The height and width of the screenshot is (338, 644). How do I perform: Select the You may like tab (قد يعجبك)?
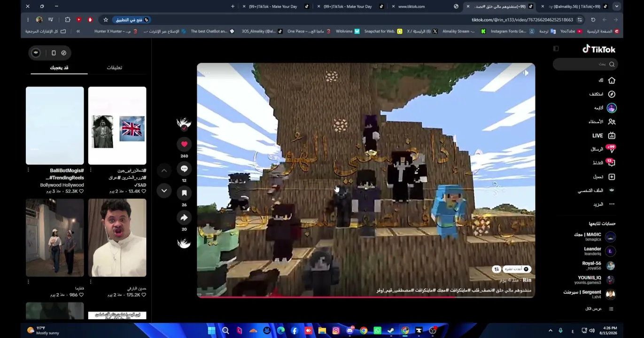pyautogui.click(x=59, y=68)
